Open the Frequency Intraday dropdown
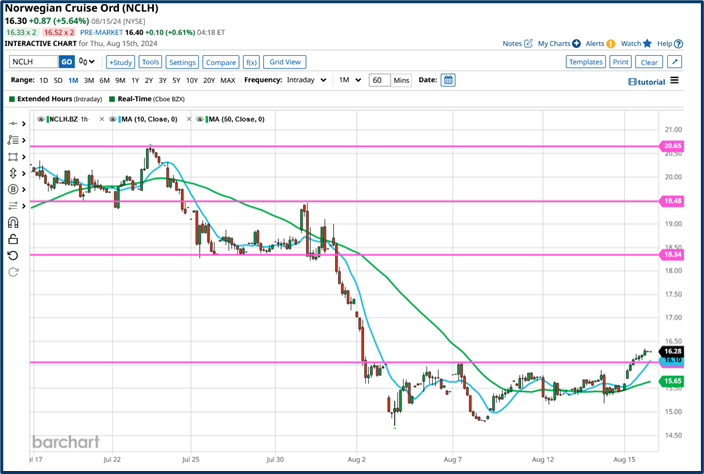 tap(307, 80)
